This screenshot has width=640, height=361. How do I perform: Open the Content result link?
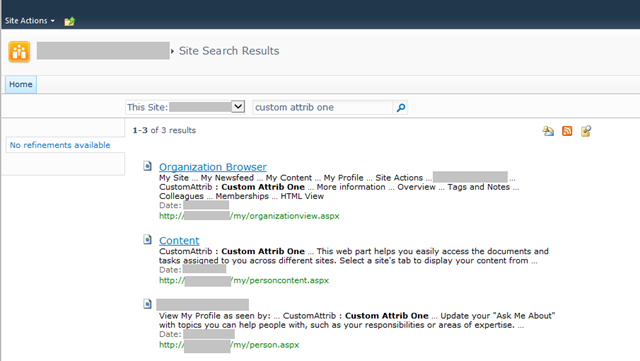point(179,241)
